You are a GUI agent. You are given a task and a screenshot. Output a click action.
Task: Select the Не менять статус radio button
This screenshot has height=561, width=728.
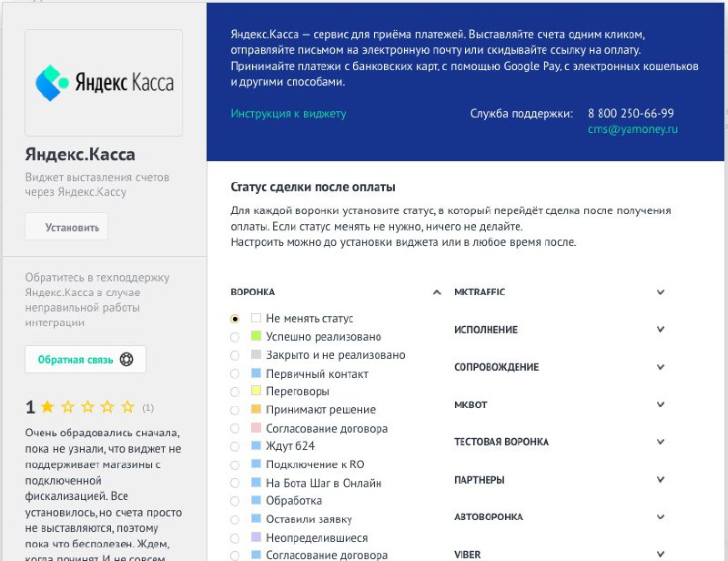[235, 319]
